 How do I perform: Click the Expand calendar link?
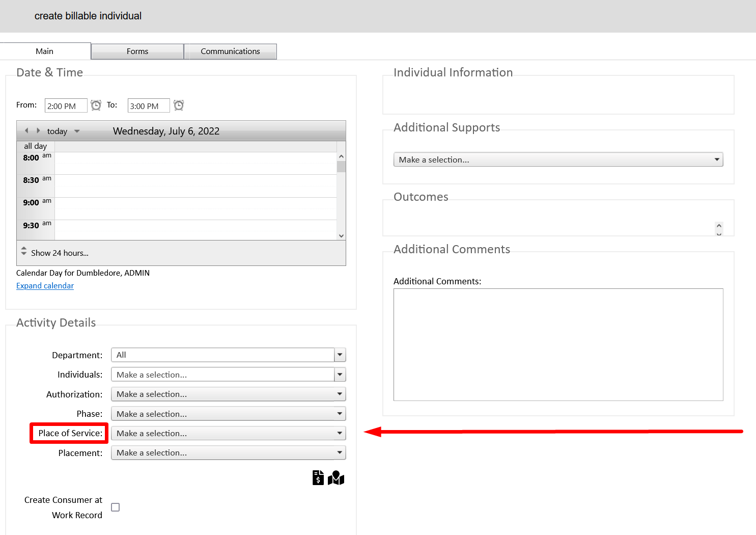coord(45,286)
